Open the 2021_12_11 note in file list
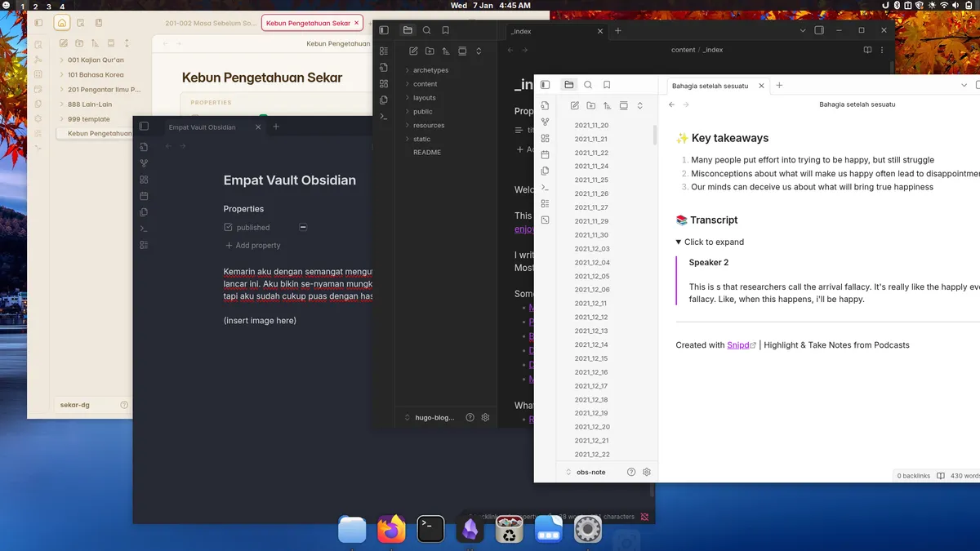The height and width of the screenshot is (551, 980). 591,304
